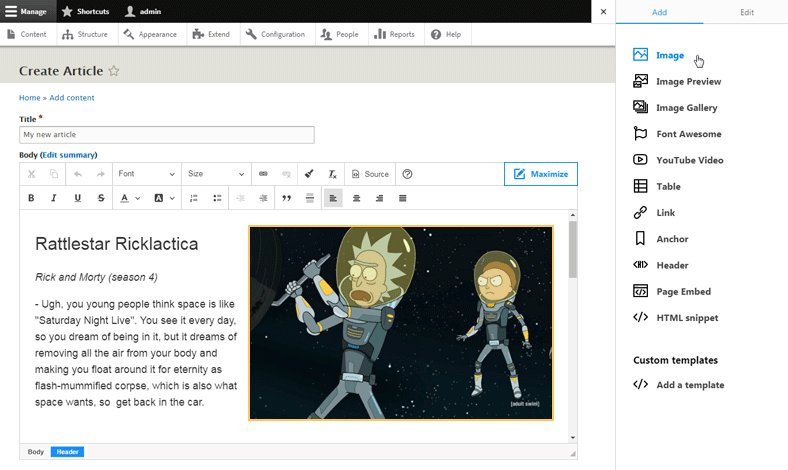Justify the text
788x470 pixels.
(403, 198)
